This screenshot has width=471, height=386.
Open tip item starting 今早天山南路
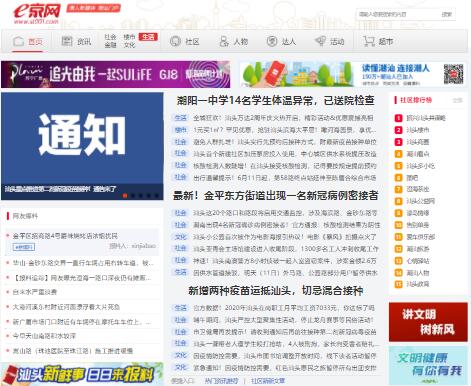44,336
